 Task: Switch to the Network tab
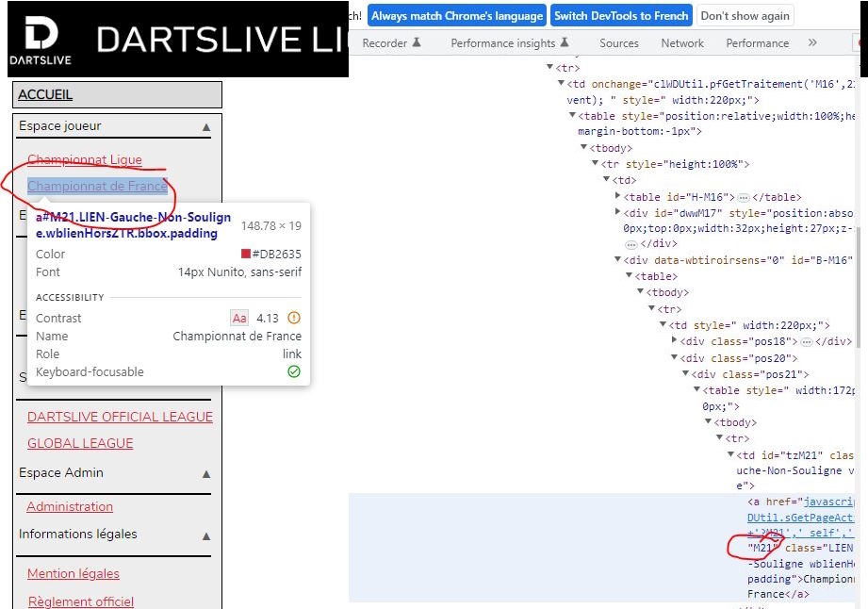[x=682, y=43]
